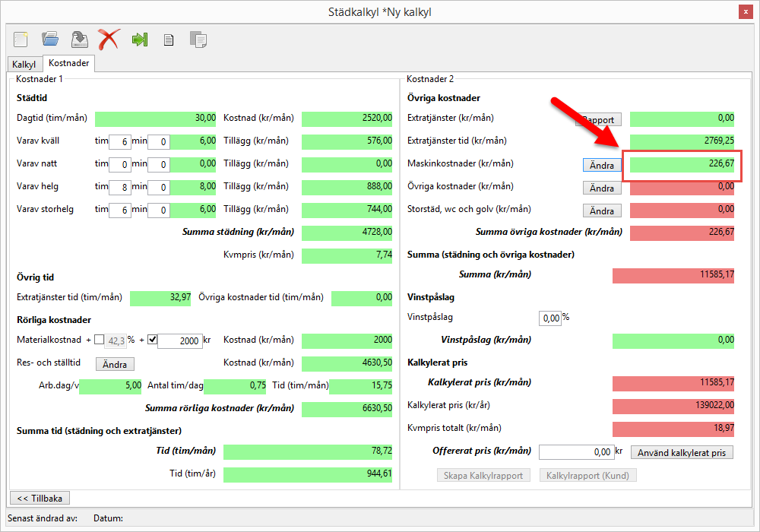
Task: Click the Använd kalkylerat pris button
Action: [682, 453]
